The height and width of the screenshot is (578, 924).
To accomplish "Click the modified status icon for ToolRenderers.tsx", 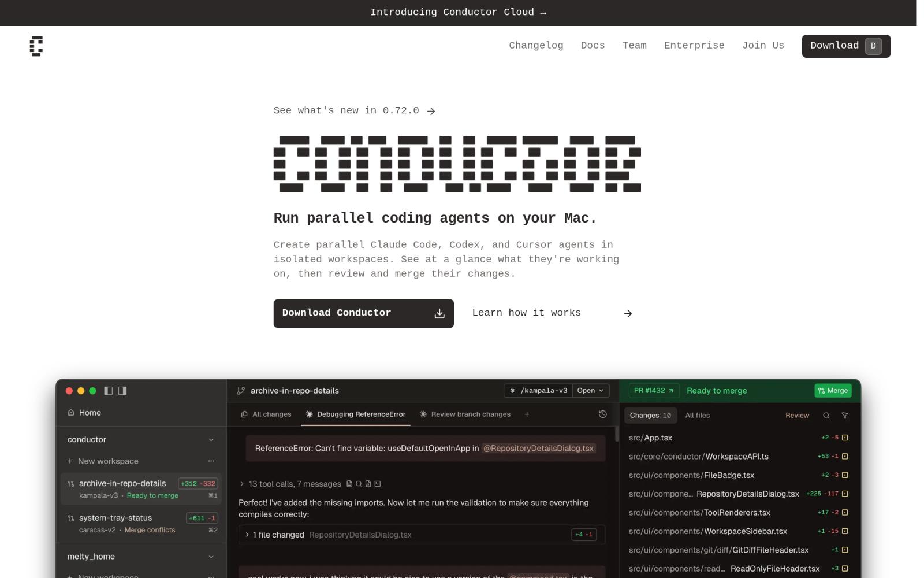I will point(845,513).
